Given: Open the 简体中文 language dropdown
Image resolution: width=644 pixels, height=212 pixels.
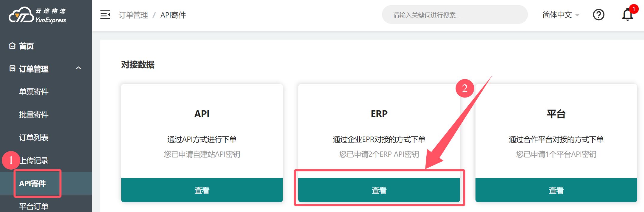Looking at the screenshot, I should point(561,15).
